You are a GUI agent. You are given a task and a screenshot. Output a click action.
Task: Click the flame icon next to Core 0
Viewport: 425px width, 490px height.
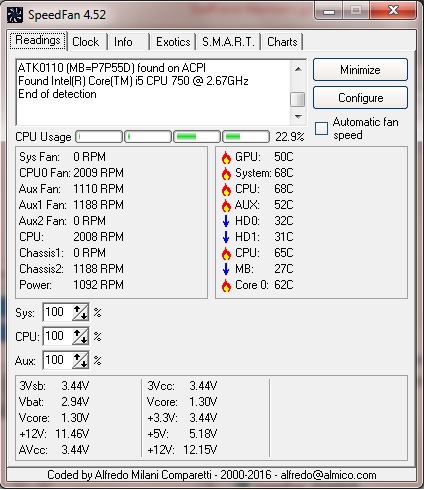226,285
